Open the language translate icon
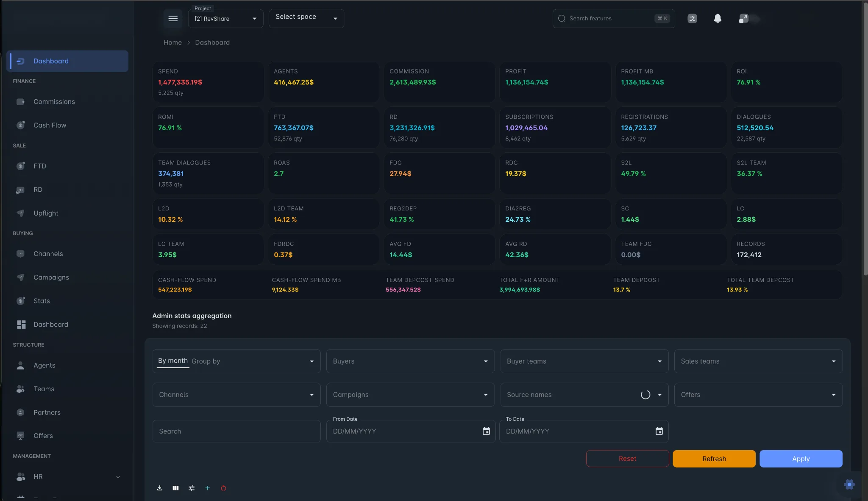Screen dimensions: 868x501 (x=692, y=18)
